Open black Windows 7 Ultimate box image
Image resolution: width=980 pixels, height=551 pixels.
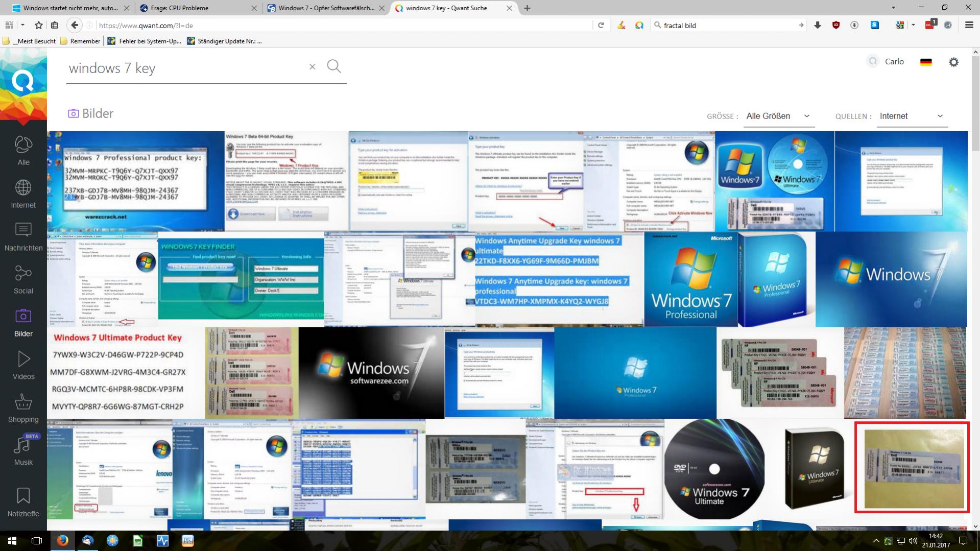click(x=814, y=469)
